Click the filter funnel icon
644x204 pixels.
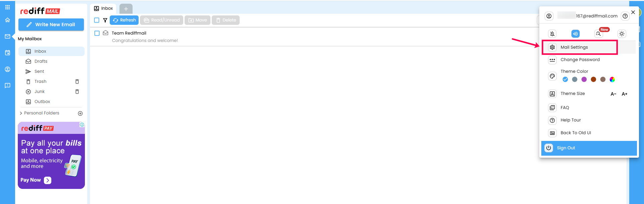click(x=105, y=20)
